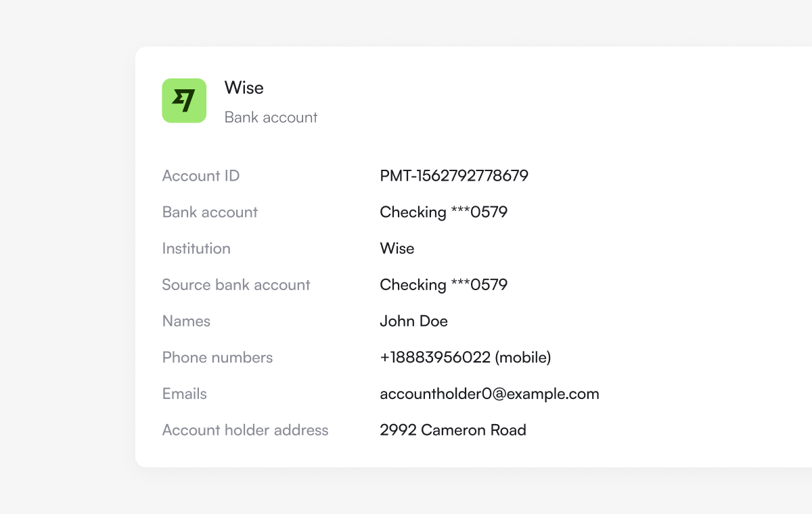Click the Account holder address label
This screenshot has width=812, height=514.
pyautogui.click(x=245, y=430)
